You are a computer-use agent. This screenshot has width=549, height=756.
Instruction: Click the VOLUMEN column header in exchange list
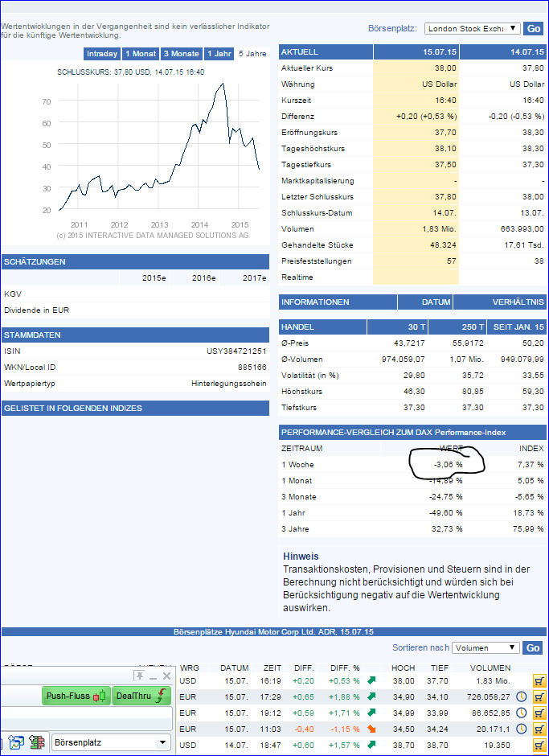(x=490, y=668)
